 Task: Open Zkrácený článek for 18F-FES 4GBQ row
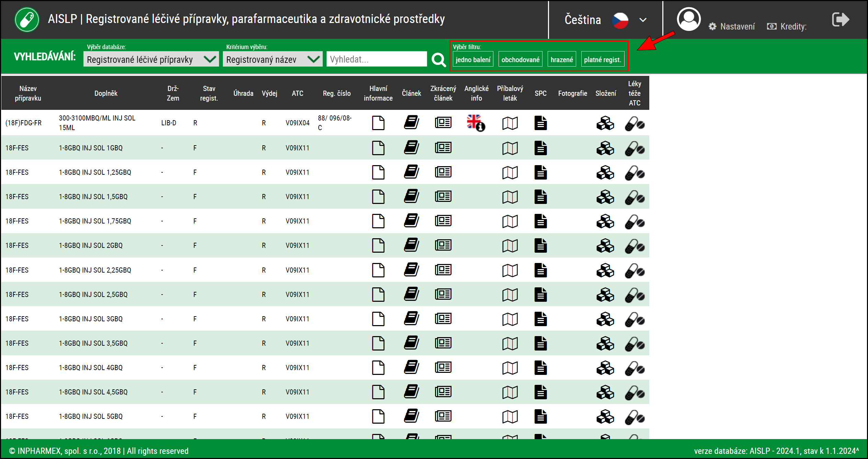[x=443, y=367]
